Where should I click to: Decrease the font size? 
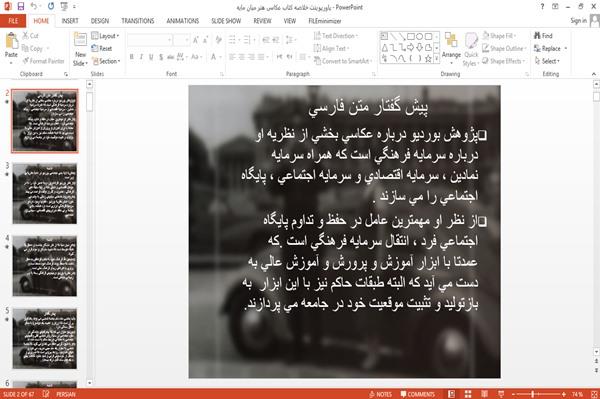(206, 40)
